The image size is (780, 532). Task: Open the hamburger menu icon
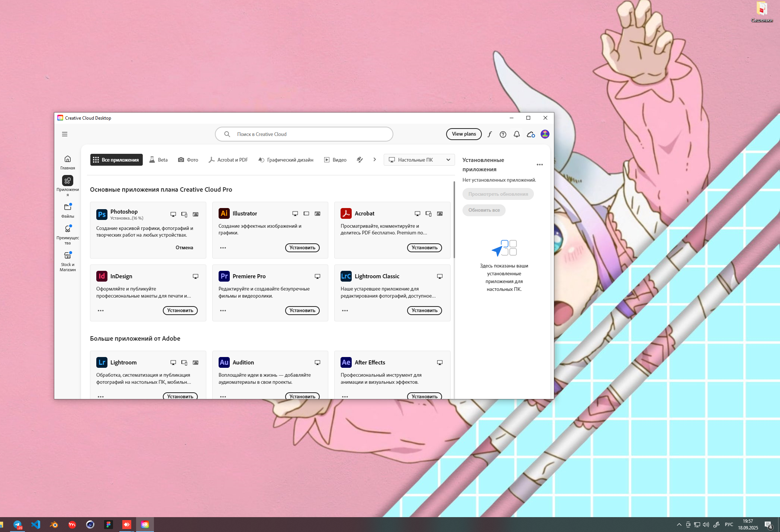tap(65, 134)
